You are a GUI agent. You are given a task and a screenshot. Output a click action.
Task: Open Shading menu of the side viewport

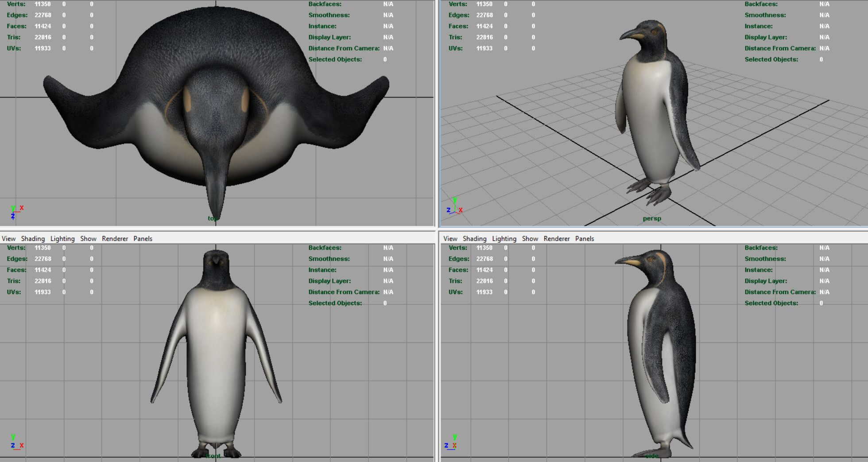pos(474,238)
